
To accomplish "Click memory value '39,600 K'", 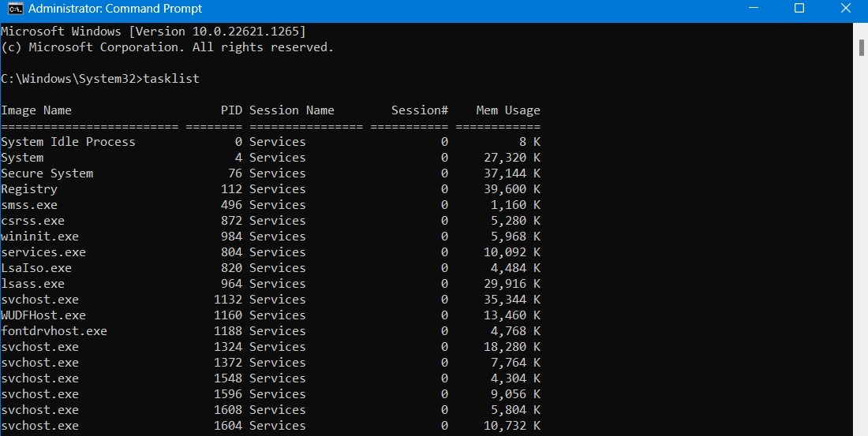I will point(512,189).
